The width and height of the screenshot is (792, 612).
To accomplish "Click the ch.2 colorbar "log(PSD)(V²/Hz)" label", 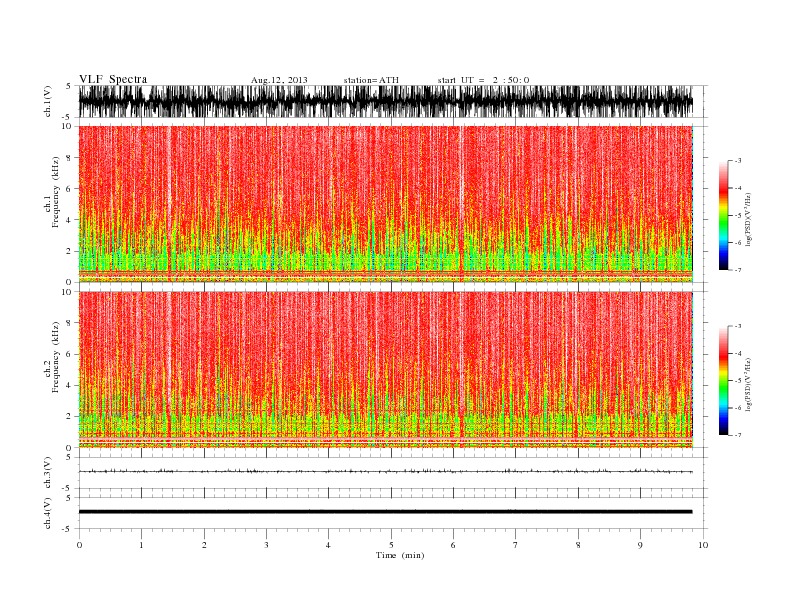I will point(748,384).
